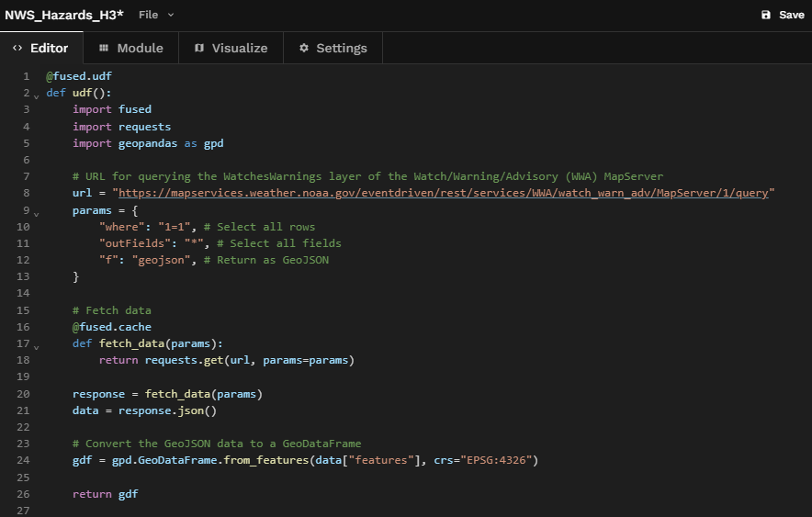Click the @fused.cache decorator text
This screenshot has height=517, width=812.
[111, 327]
